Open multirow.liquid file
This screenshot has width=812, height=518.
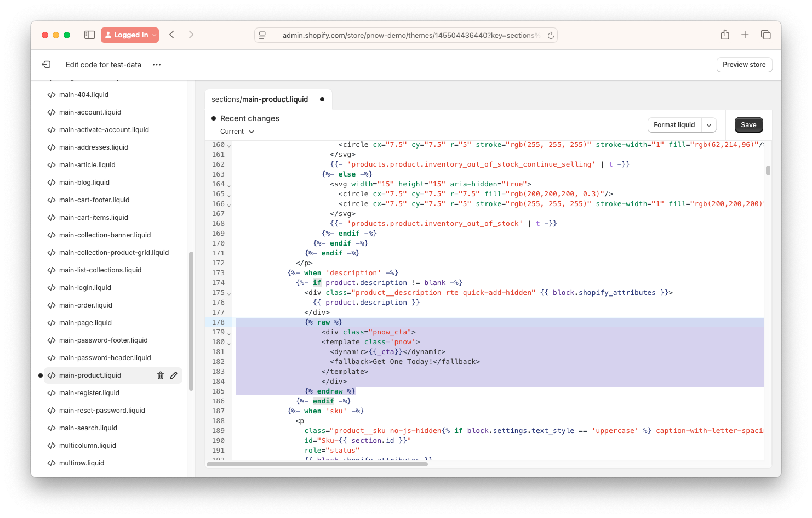coord(82,463)
